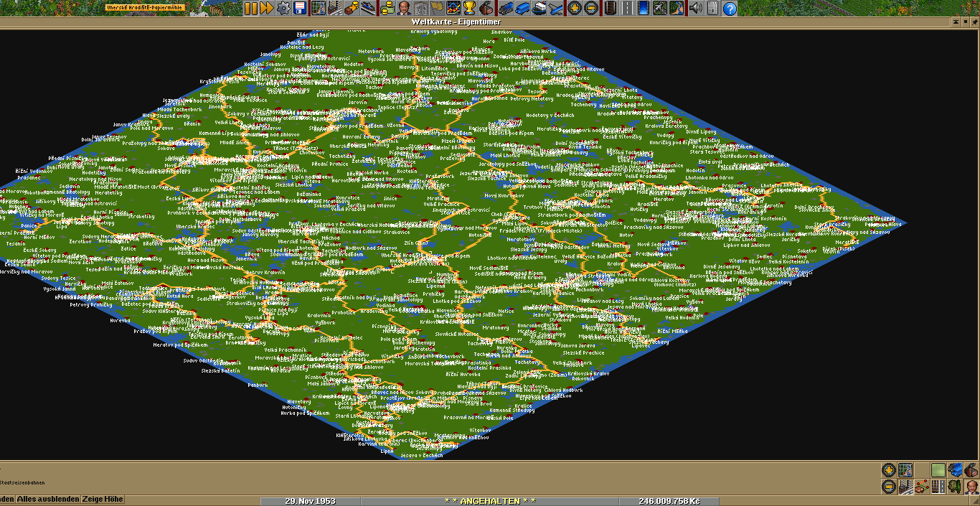Open the train list from top toolbar
This screenshot has height=506, width=980.
click(505, 8)
